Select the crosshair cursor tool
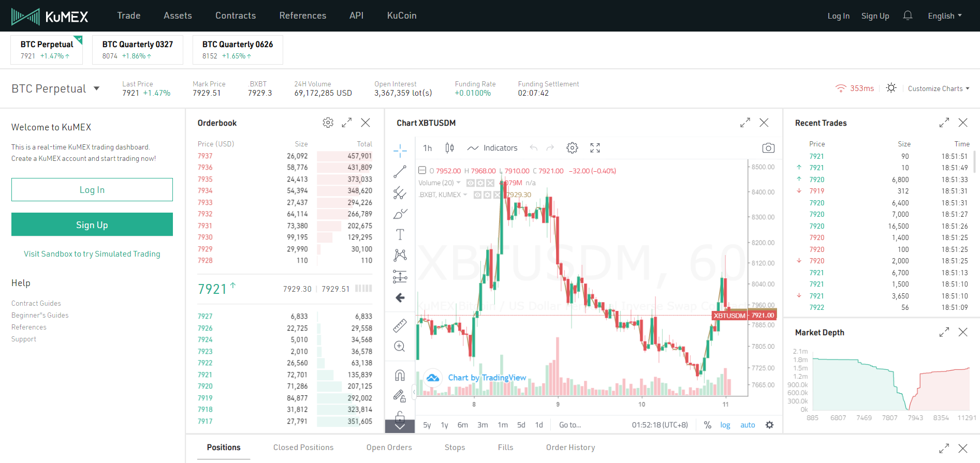This screenshot has height=463, width=980. pyautogui.click(x=400, y=151)
